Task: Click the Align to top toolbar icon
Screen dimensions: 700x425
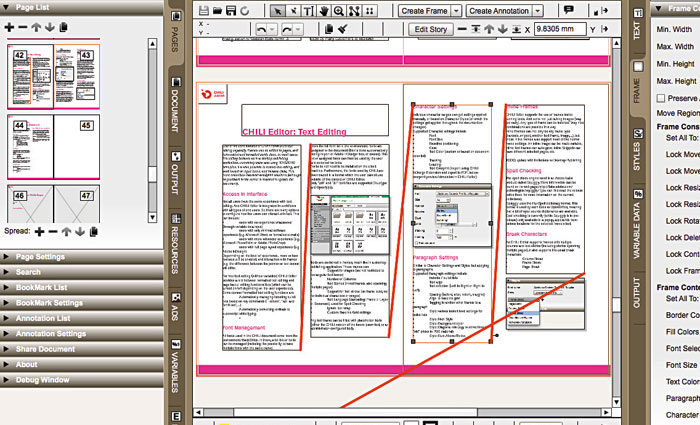Action: coord(476,29)
